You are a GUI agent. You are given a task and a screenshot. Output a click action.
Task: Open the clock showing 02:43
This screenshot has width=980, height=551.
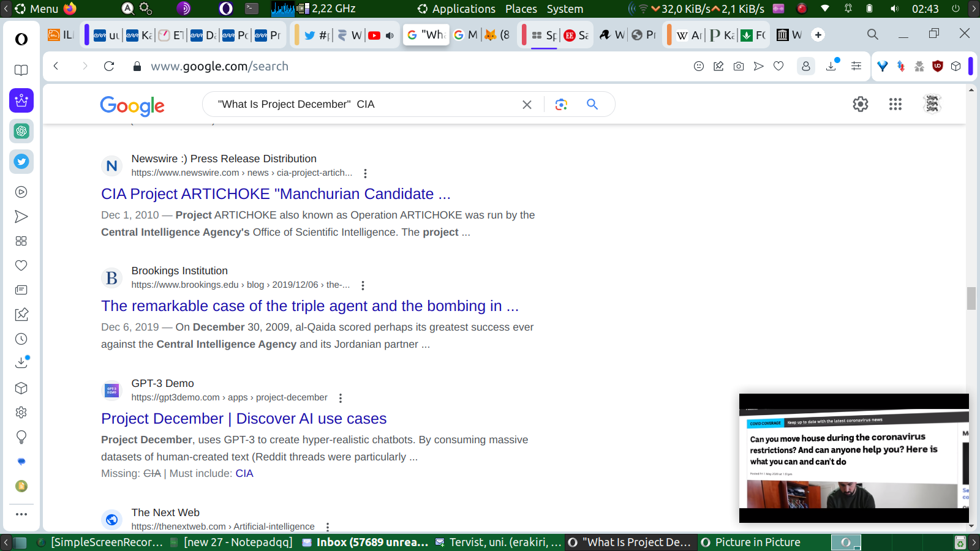[925, 9]
